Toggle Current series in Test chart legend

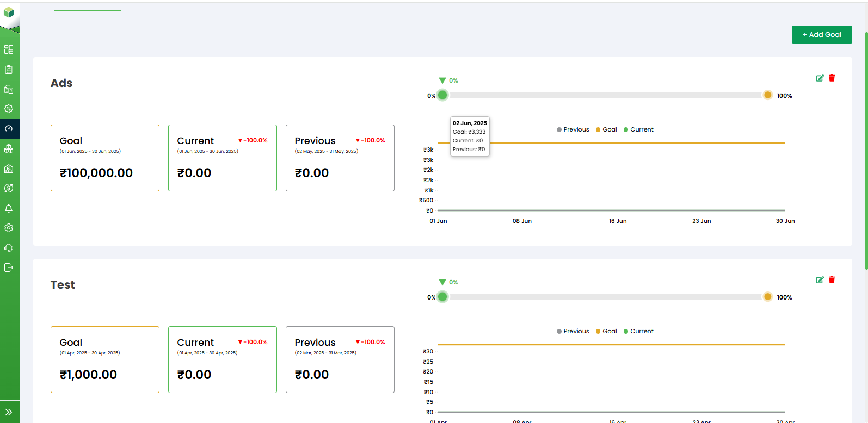[638, 331]
